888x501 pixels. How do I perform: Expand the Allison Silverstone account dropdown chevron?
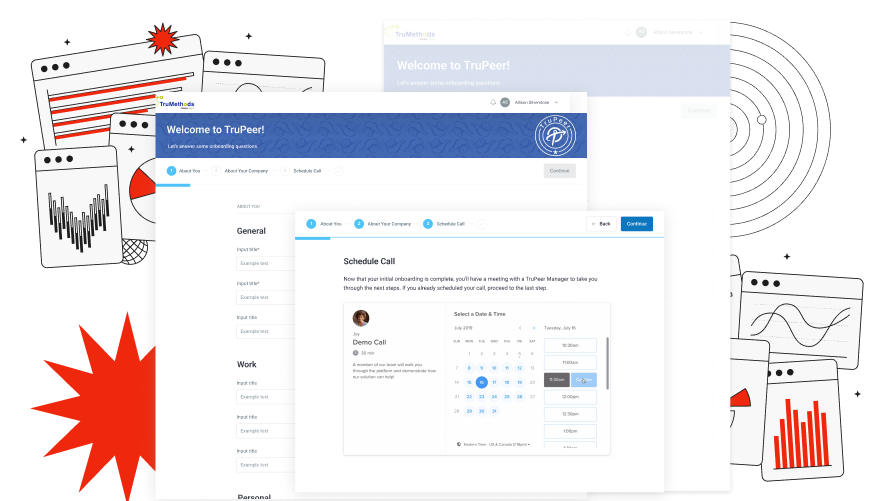pyautogui.click(x=557, y=102)
